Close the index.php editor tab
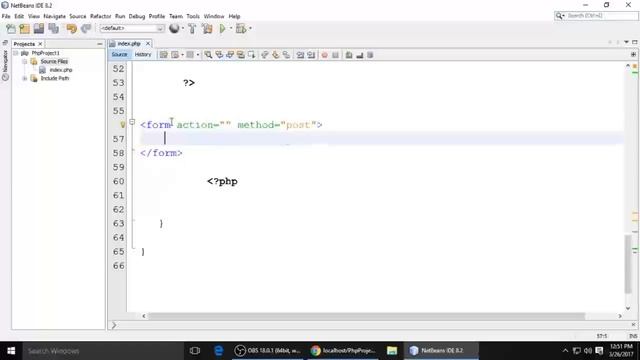 (148, 44)
